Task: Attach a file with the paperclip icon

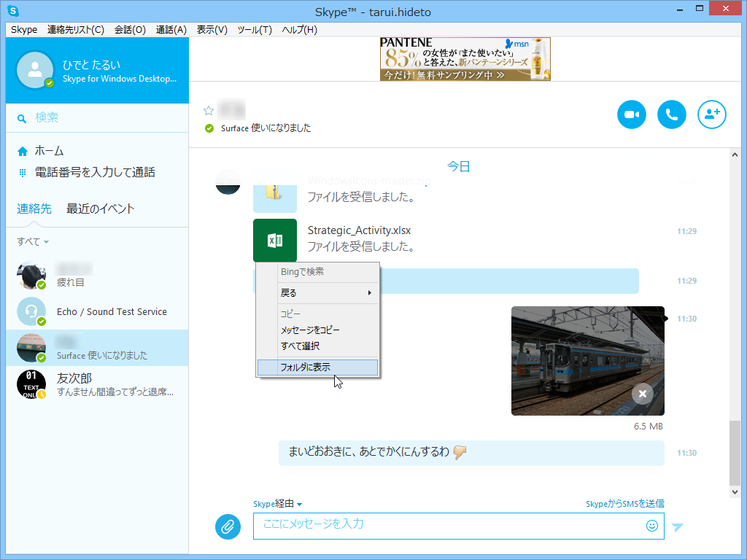Action: [228, 526]
